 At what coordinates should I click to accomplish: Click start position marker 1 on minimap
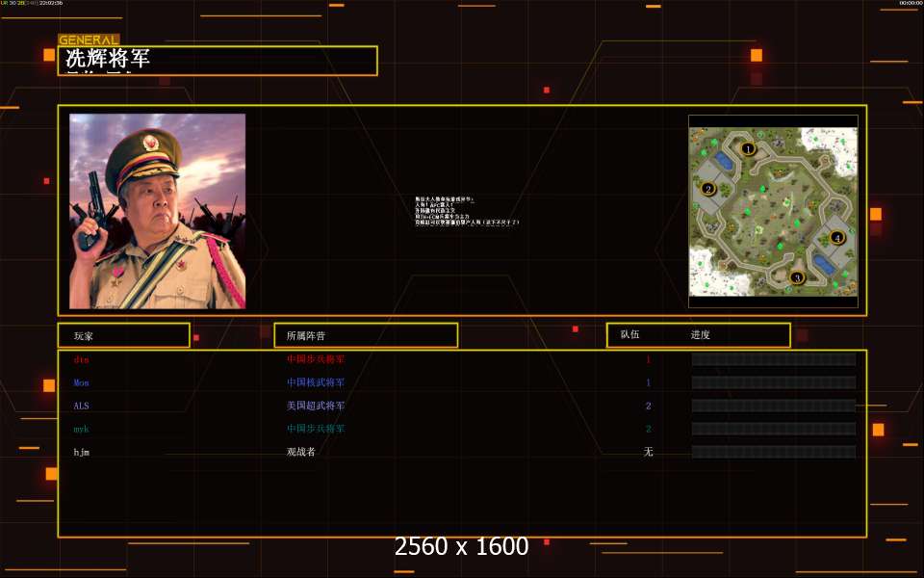pos(748,148)
